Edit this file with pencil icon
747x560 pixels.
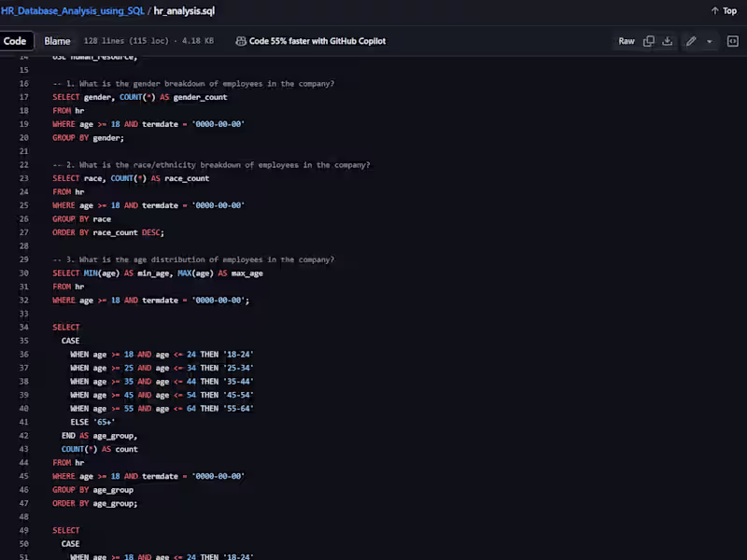tap(691, 41)
